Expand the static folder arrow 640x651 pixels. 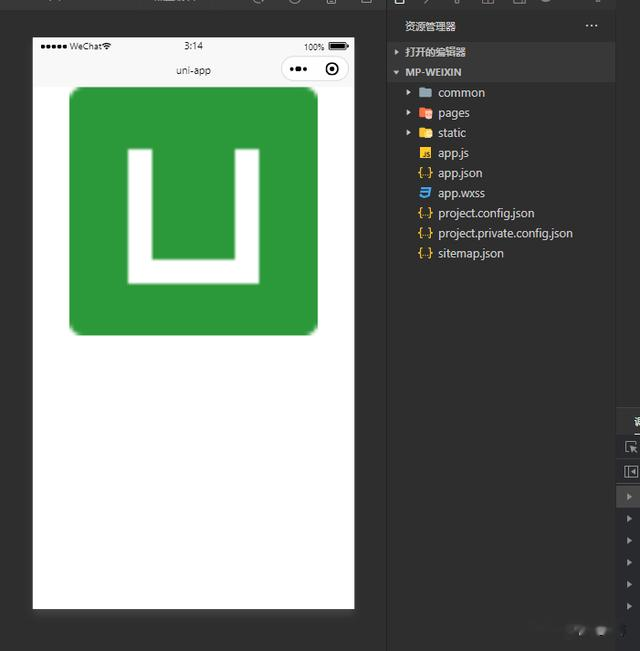[x=408, y=132]
